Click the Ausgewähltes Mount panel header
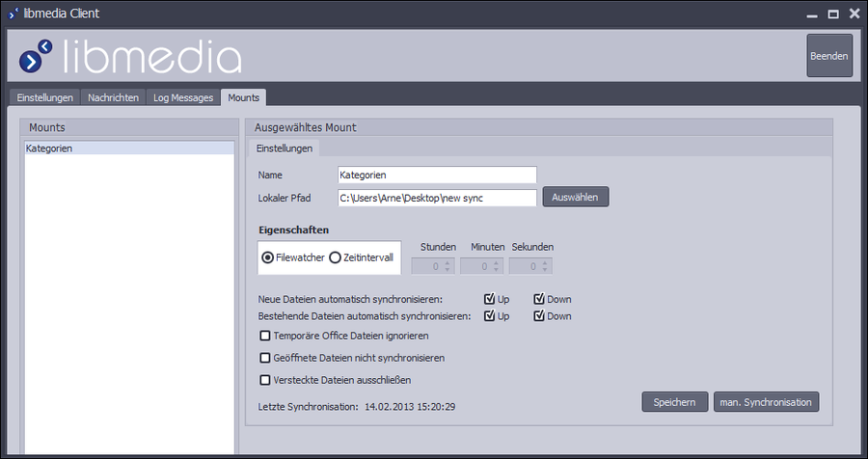This screenshot has height=459, width=868. (538, 127)
